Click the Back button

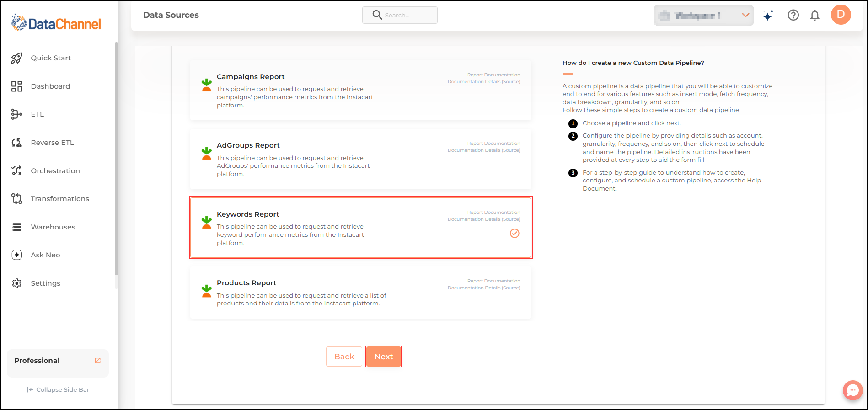(x=344, y=357)
